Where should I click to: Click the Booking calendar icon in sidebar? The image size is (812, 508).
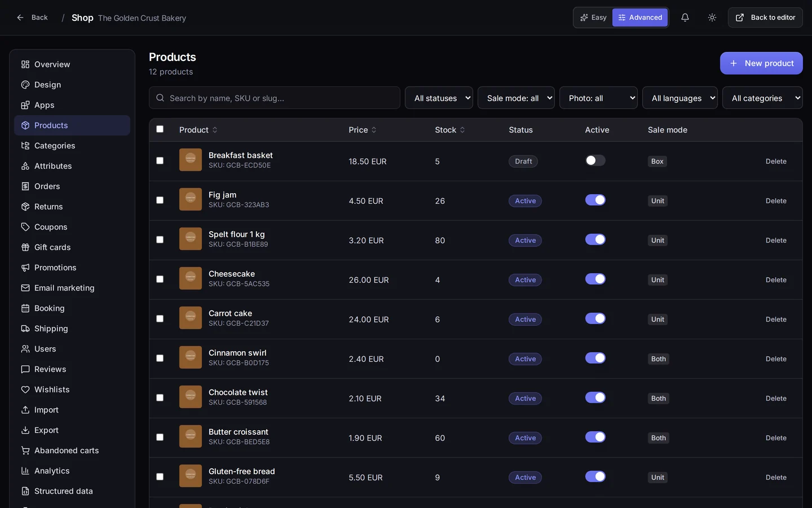tap(25, 308)
